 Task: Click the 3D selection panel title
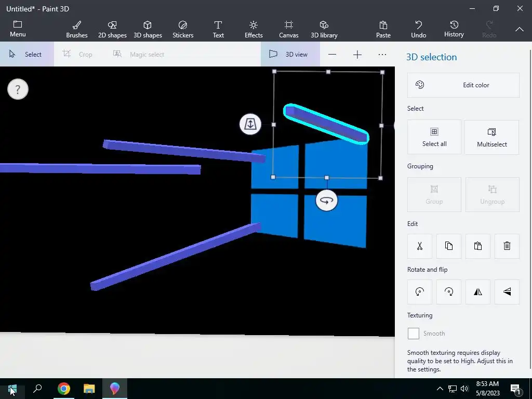pos(432,57)
